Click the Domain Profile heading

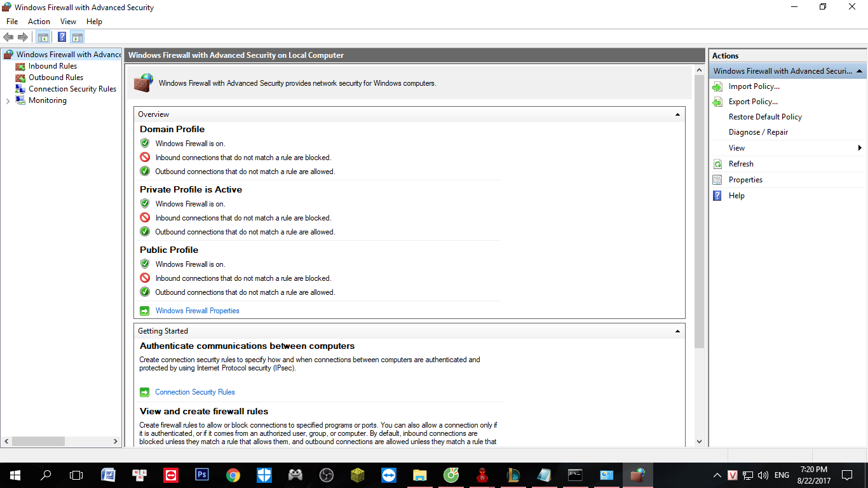tap(172, 129)
